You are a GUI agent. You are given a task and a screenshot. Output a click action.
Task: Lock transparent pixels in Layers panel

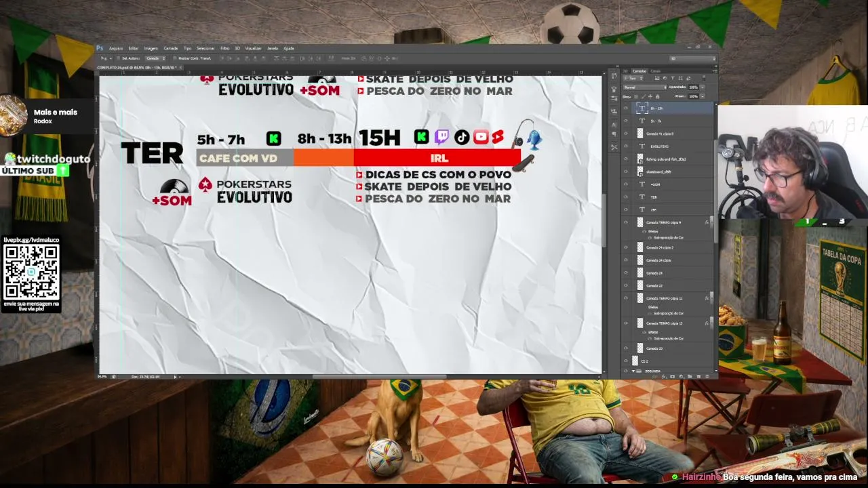coord(636,97)
